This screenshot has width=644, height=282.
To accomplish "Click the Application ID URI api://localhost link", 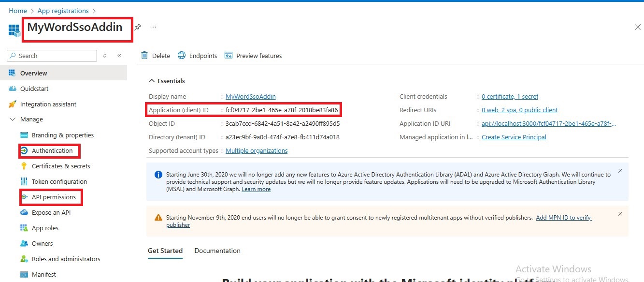I will [549, 123].
